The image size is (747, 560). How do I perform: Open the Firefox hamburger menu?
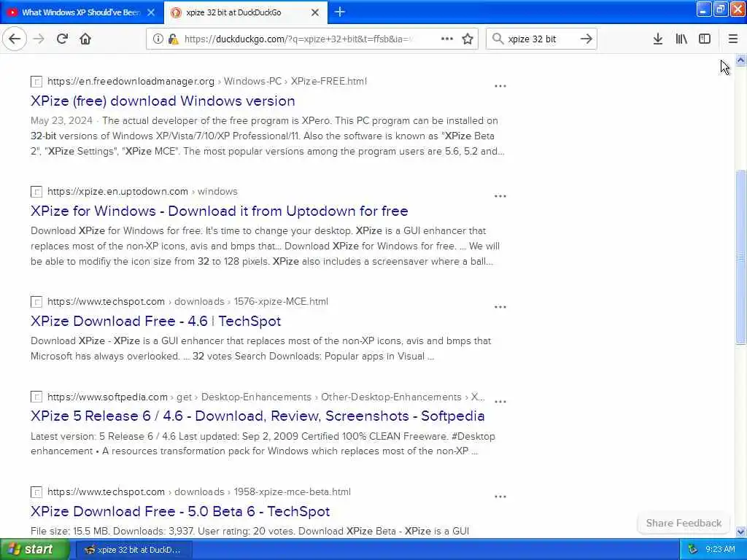(x=733, y=39)
